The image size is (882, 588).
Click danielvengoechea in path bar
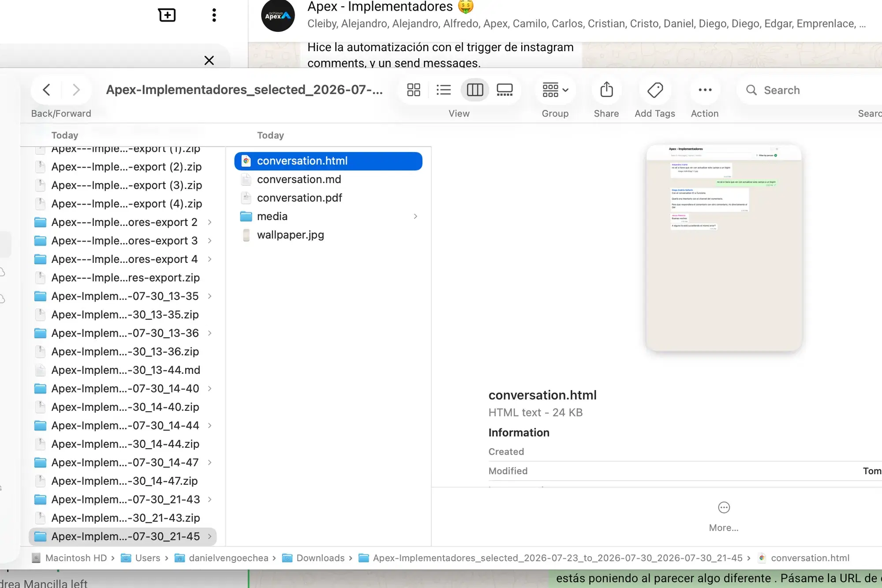tap(221, 558)
